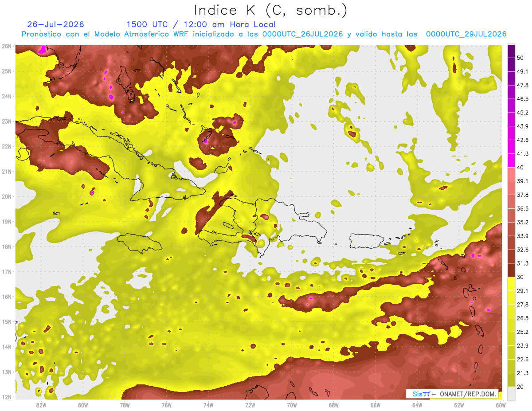This screenshot has width=532, height=411.
Task: Click the legend value 47.8
Action: 523,85
